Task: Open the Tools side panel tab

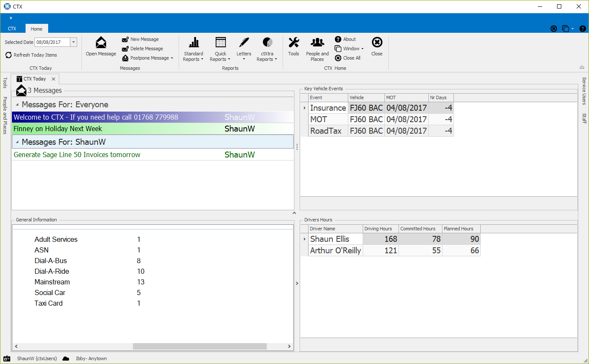Action: 5,83
